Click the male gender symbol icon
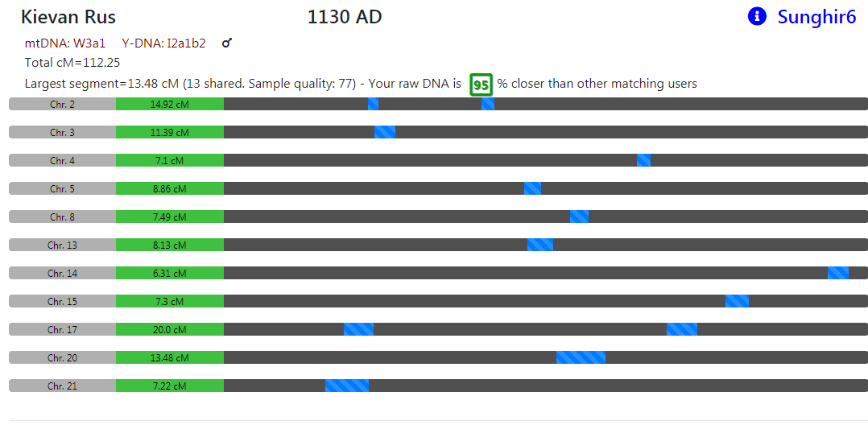This screenshot has width=868, height=425. [x=226, y=43]
